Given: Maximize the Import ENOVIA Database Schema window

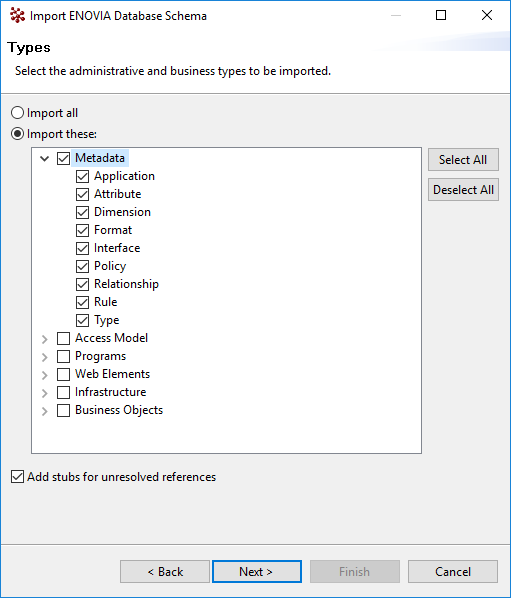Looking at the screenshot, I should click(441, 15).
